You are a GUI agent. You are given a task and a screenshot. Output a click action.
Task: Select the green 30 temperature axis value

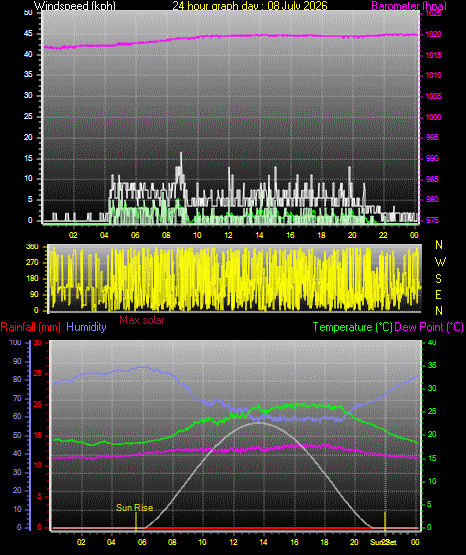[432, 389]
